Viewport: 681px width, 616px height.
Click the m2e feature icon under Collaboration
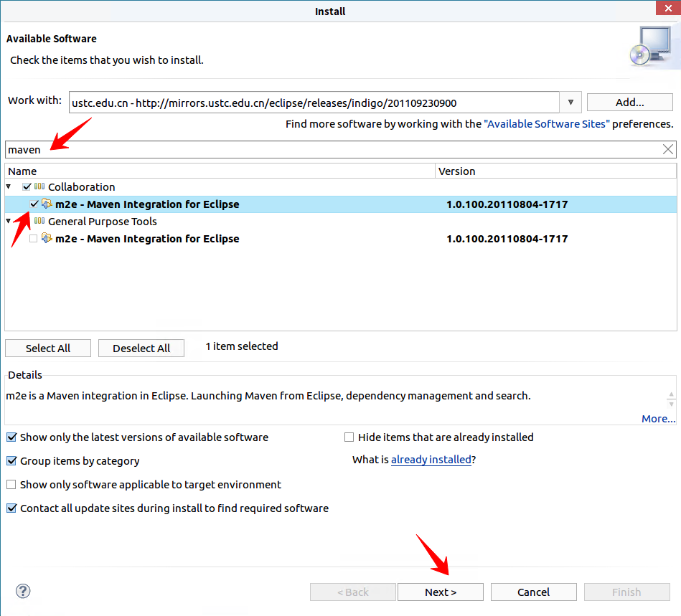47,204
